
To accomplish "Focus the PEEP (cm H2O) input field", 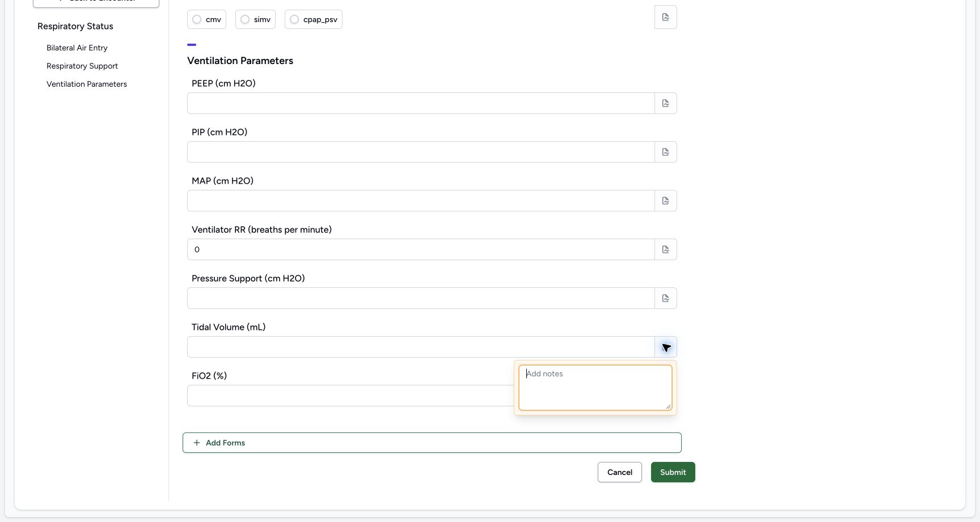I will point(421,103).
